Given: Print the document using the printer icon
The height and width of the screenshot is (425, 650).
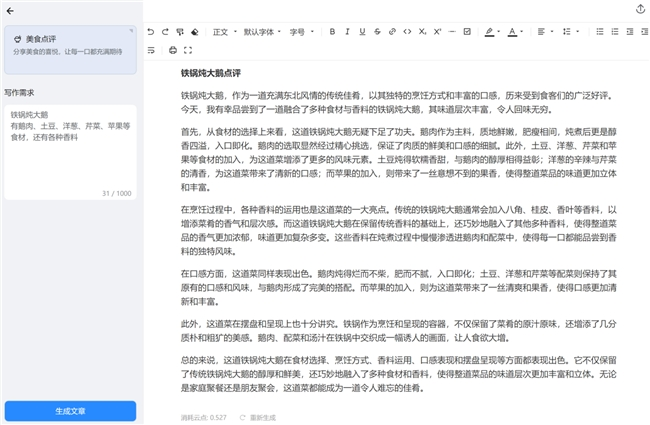Looking at the screenshot, I should pyautogui.click(x=173, y=49).
